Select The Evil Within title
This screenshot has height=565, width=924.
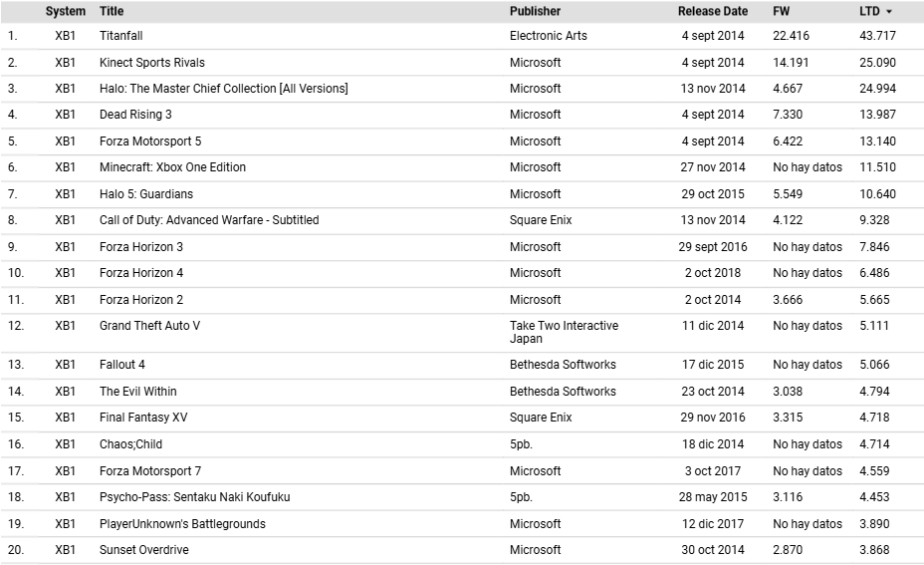coord(137,392)
